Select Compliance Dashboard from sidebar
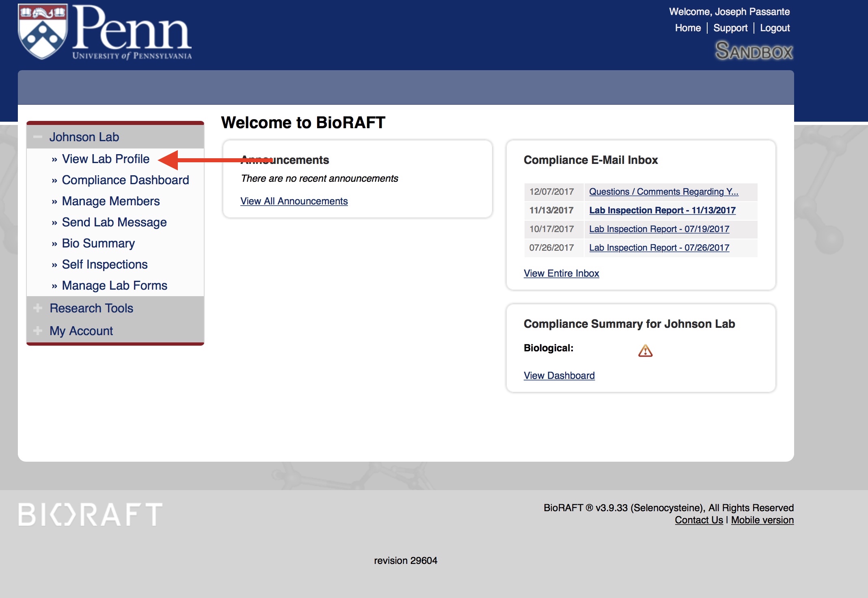This screenshot has width=868, height=598. pos(125,179)
